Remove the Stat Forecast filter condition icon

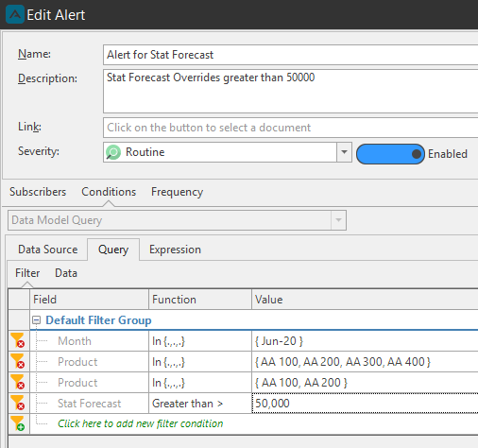pyautogui.click(x=18, y=403)
